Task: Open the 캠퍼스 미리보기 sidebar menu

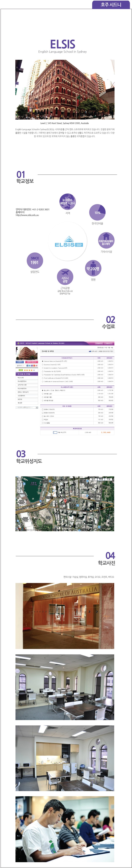Action: click(x=27, y=392)
